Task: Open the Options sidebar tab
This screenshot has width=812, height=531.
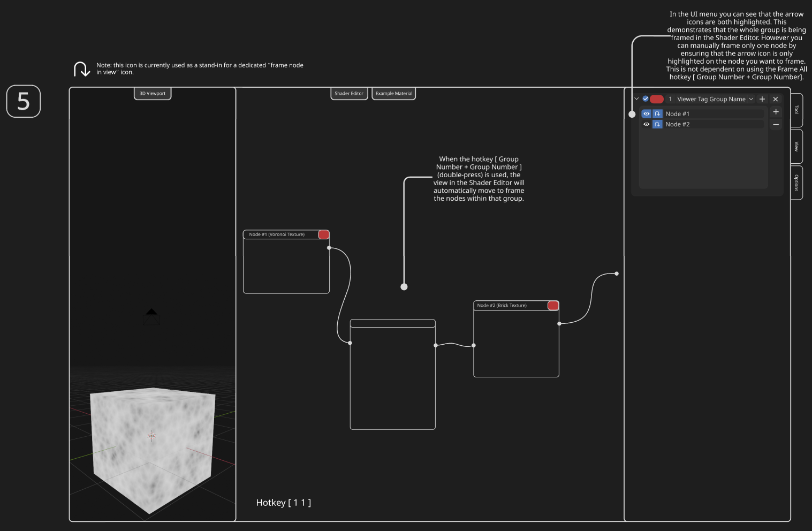Action: pyautogui.click(x=796, y=183)
